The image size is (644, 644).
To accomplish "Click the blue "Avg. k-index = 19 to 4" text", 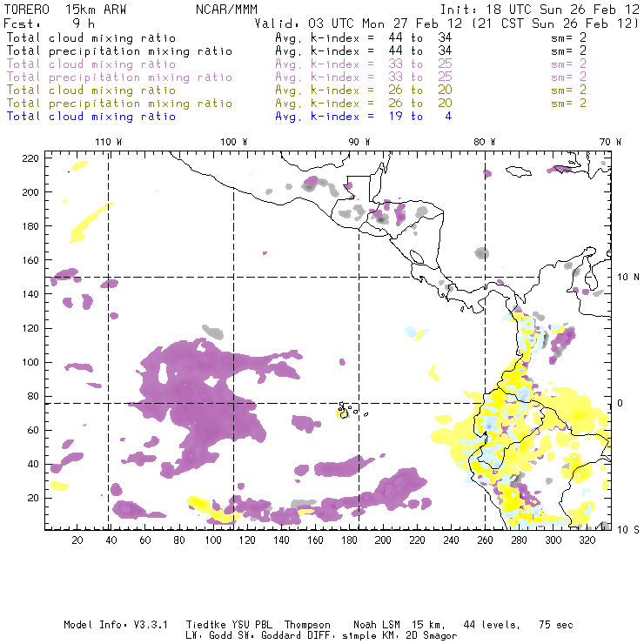I will point(364,117).
